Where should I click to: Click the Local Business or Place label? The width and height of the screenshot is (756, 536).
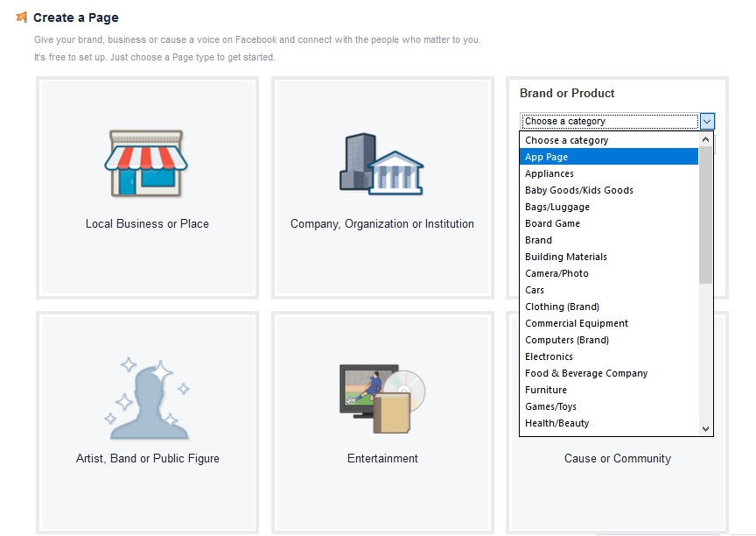pyautogui.click(x=147, y=224)
